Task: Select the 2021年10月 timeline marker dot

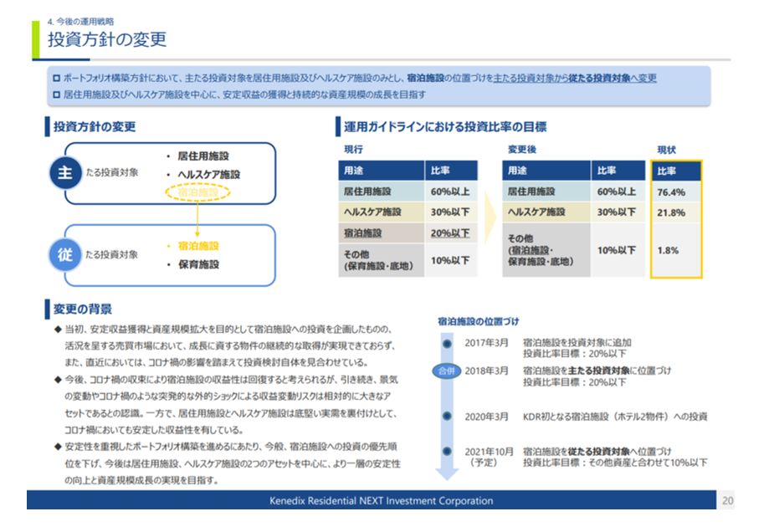Action: tap(447, 452)
